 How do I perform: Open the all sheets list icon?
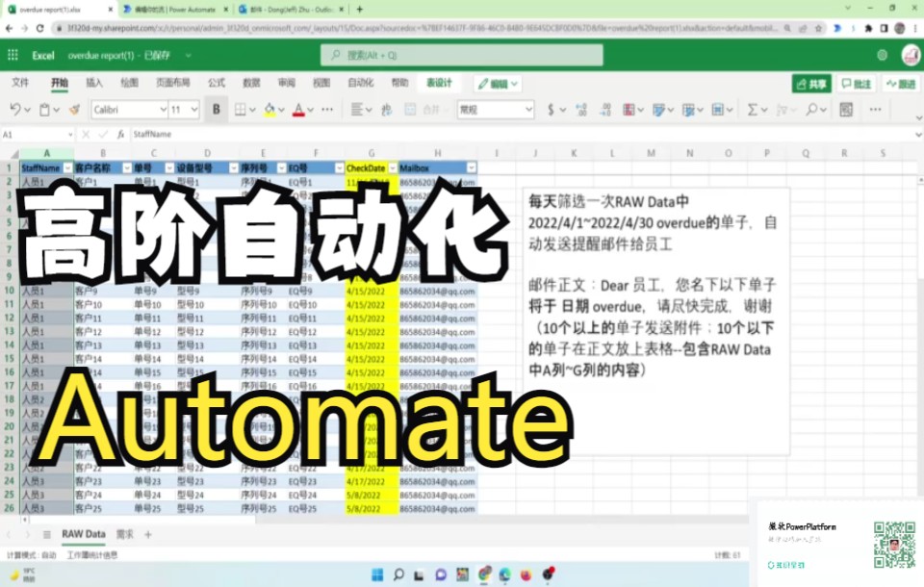coord(46,534)
